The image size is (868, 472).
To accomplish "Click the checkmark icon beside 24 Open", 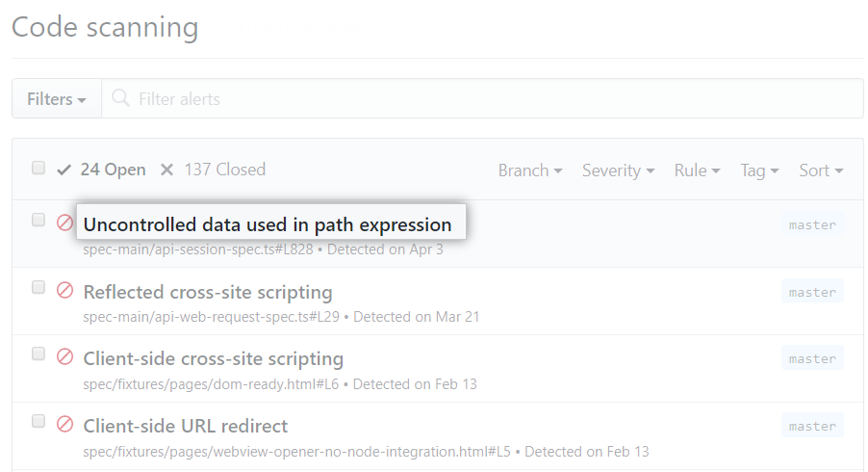I will 64,170.
